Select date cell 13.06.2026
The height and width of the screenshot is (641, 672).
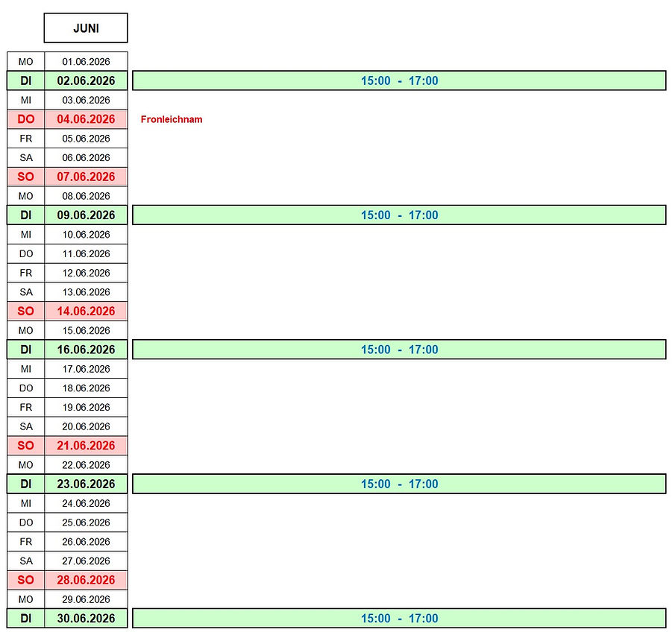click(86, 292)
